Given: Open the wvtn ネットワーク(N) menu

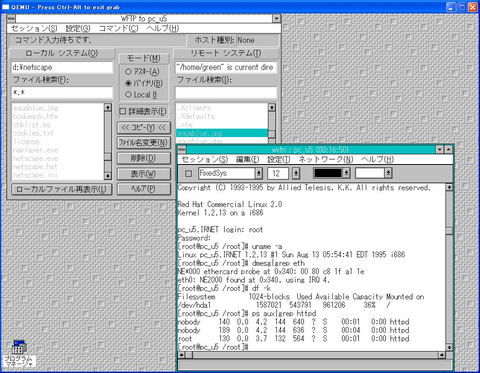Looking at the screenshot, I should coord(326,159).
